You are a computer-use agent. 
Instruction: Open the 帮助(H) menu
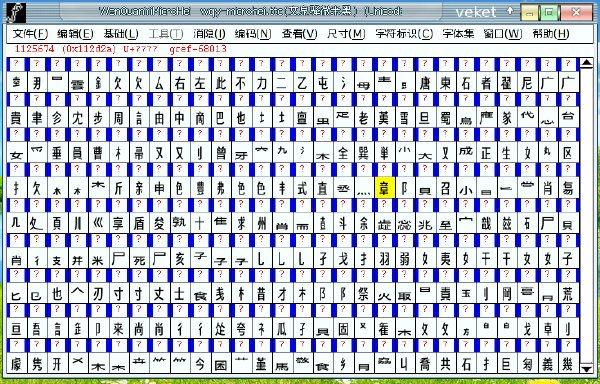click(x=550, y=34)
